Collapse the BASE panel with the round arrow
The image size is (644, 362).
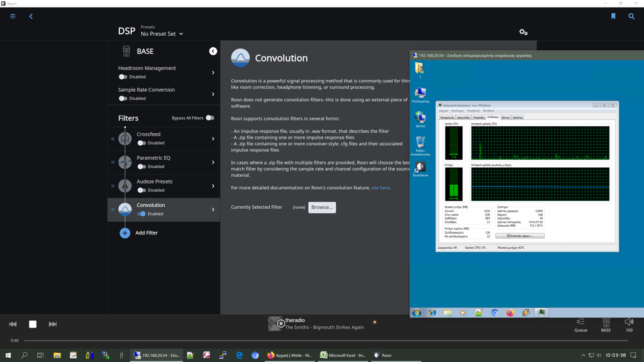[x=213, y=52]
